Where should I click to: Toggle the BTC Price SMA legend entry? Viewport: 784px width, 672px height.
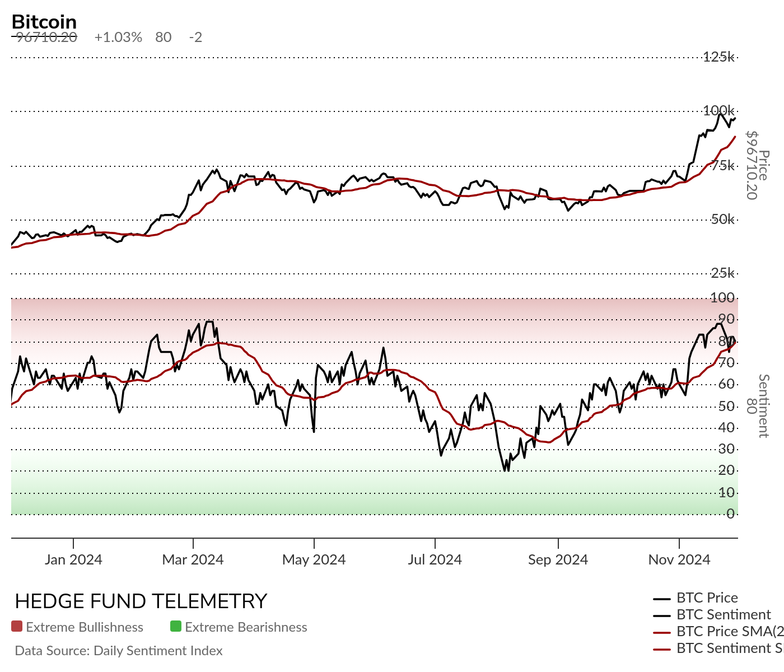coord(718,632)
